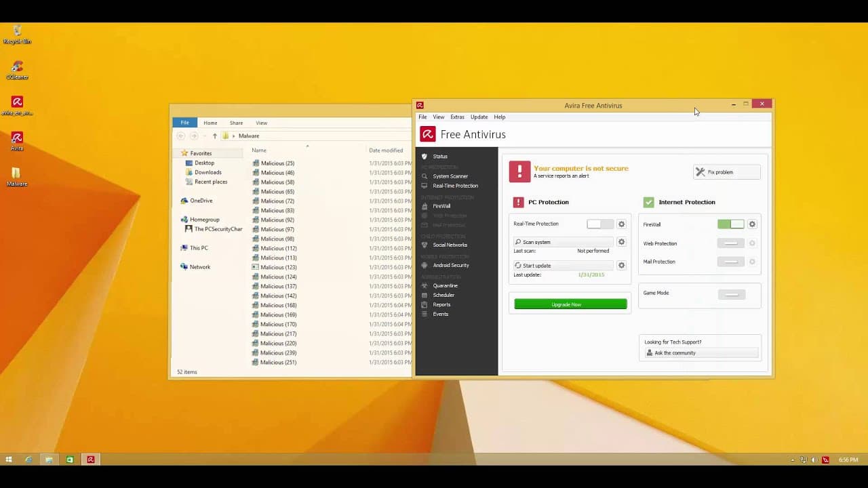Select Homegroup in navigation pane
This screenshot has width=868, height=488.
click(204, 220)
